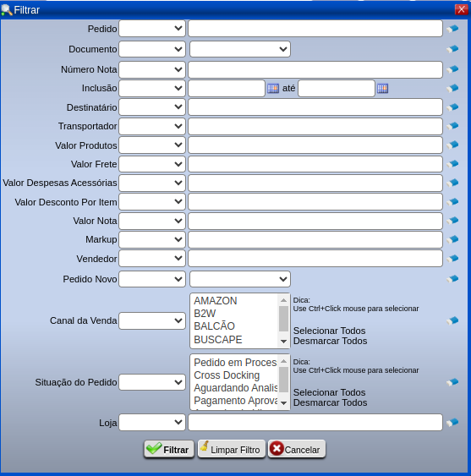Clear the Markup row using eraser icon

point(452,239)
